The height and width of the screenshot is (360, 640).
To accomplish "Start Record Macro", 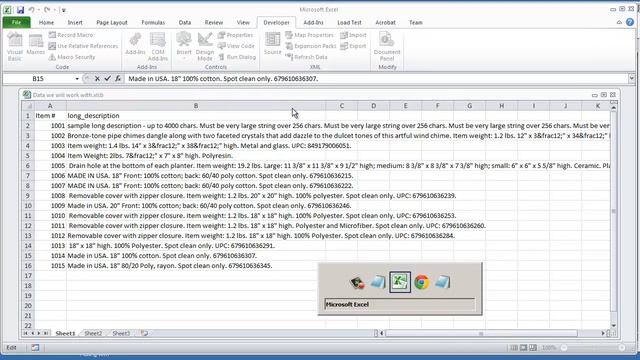I will pyautogui.click(x=71, y=35).
